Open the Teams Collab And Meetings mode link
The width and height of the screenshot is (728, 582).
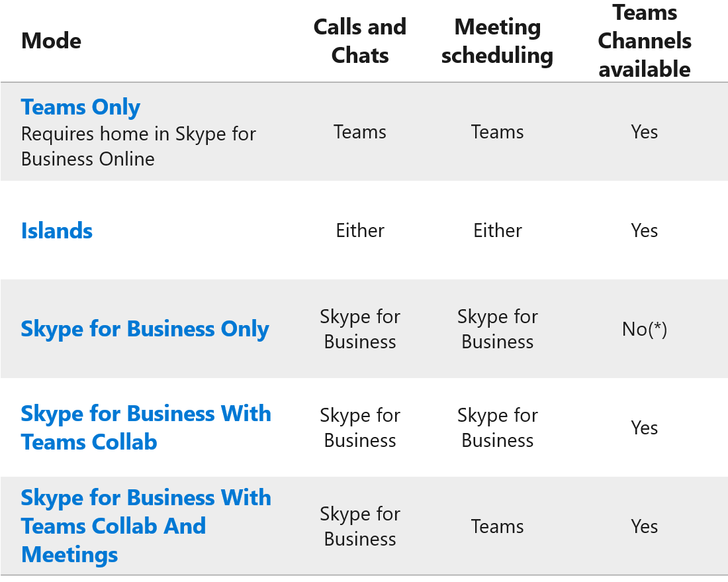(x=146, y=526)
